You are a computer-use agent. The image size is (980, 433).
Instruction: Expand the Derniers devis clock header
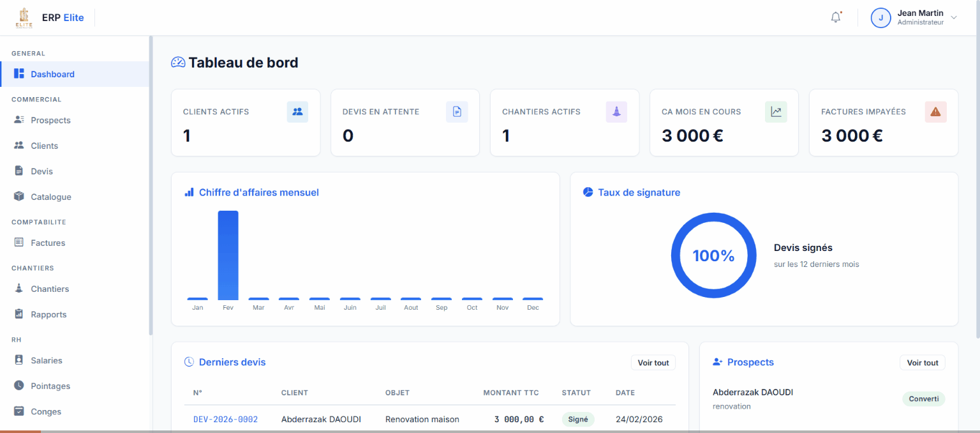click(x=188, y=361)
